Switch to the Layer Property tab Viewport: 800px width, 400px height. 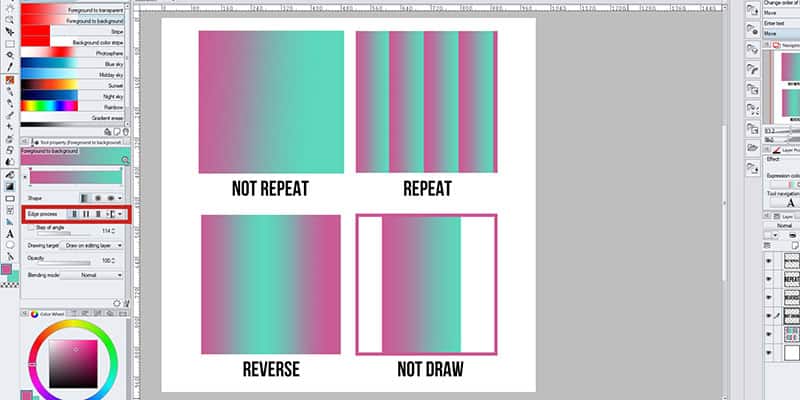785,150
